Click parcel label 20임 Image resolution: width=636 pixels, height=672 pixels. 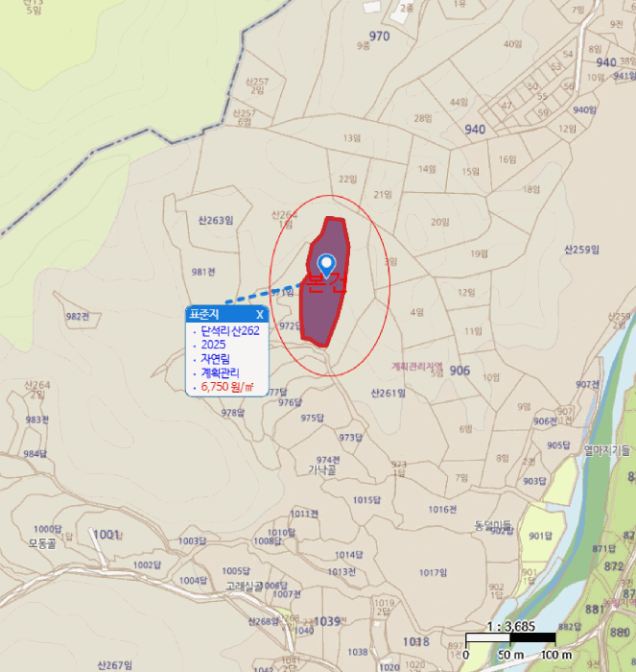440,222
